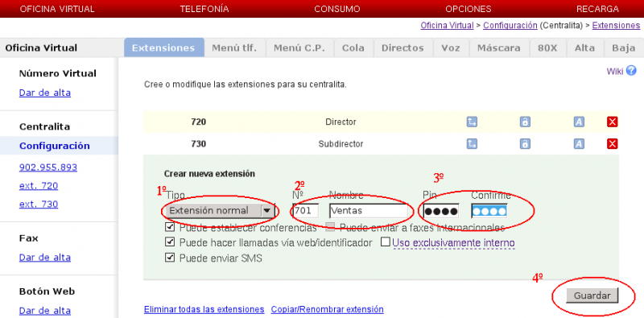Click the Confirme password field
The height and width of the screenshot is (318, 644).
(489, 211)
